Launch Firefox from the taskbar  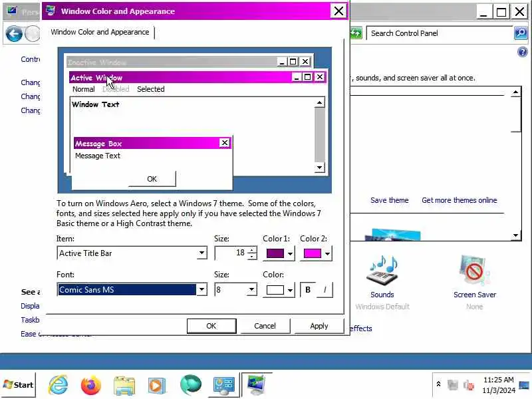[x=91, y=385]
